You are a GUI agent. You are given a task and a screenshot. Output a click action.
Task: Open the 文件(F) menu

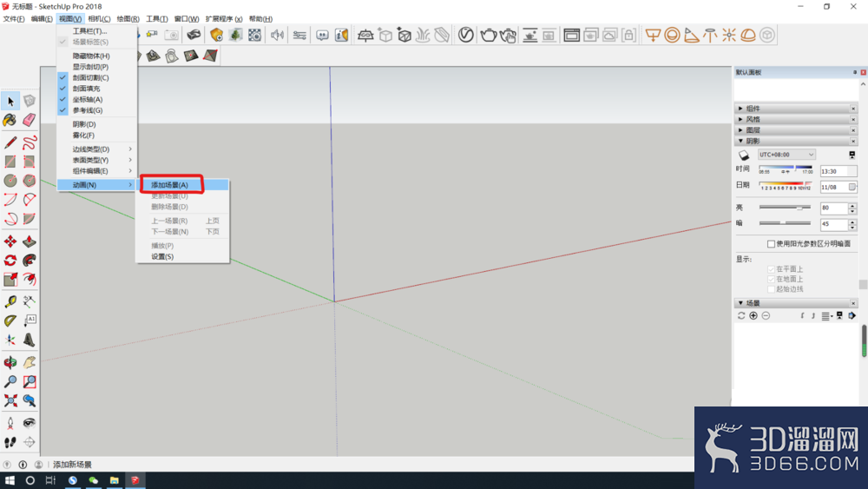(x=14, y=19)
